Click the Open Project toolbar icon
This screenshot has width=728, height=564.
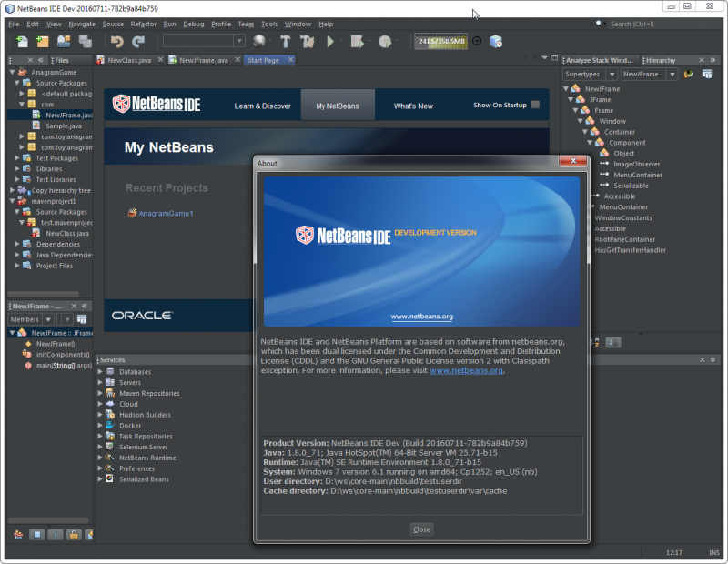pyautogui.click(x=64, y=41)
